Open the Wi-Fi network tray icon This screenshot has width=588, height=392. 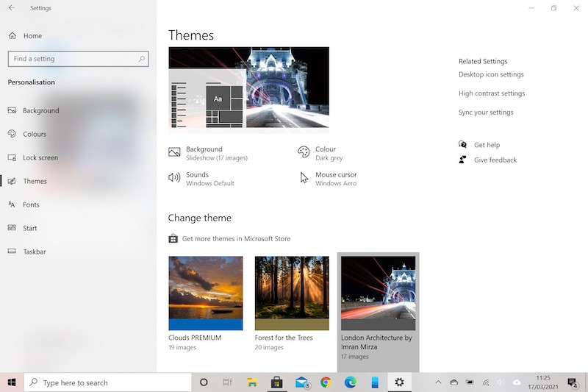coord(486,382)
